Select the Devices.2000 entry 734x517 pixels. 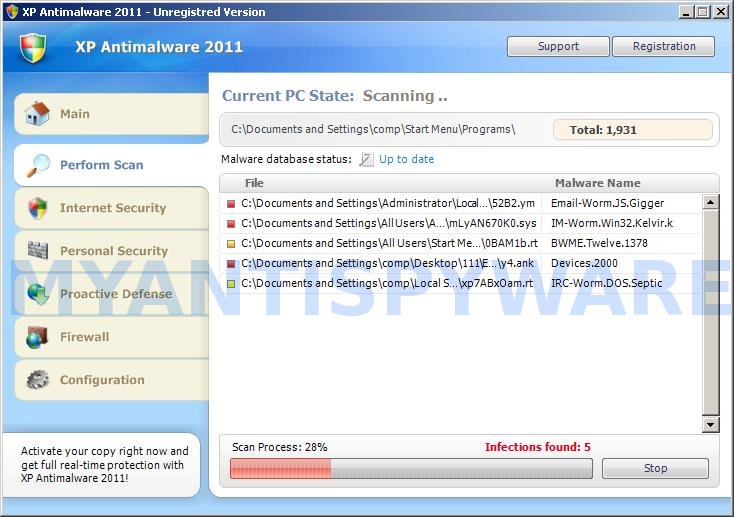[x=584, y=264]
